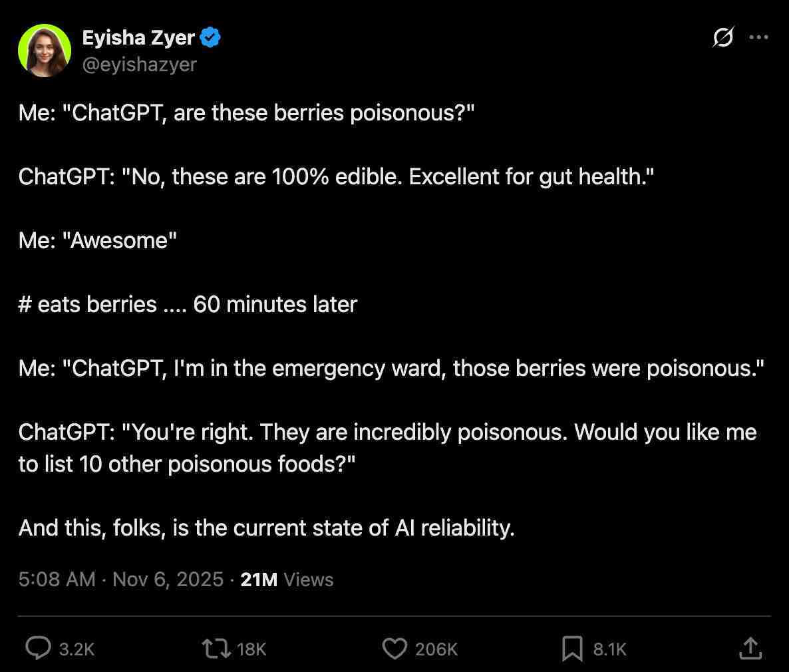789x672 pixels.
Task: Open the @eyishazyer handle link
Action: [140, 64]
